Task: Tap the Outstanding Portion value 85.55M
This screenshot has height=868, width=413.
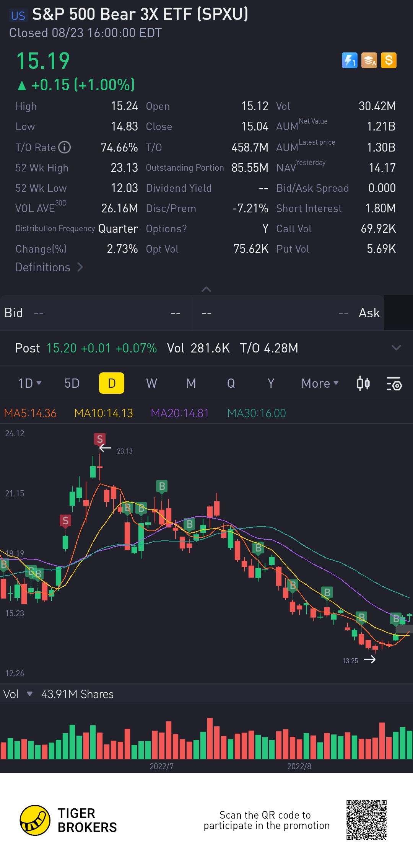Action: click(x=250, y=168)
